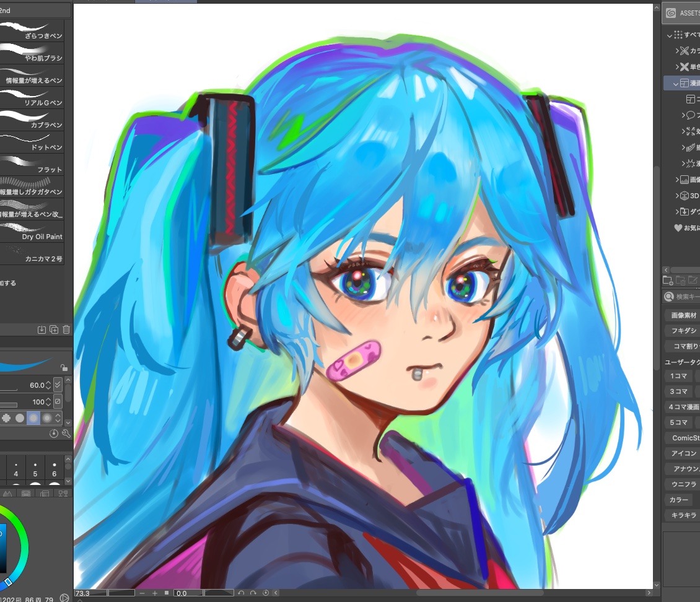Screen dimensions: 700x602
Task: Nudge the brush size presets scrollbar down
Action: tap(68, 481)
